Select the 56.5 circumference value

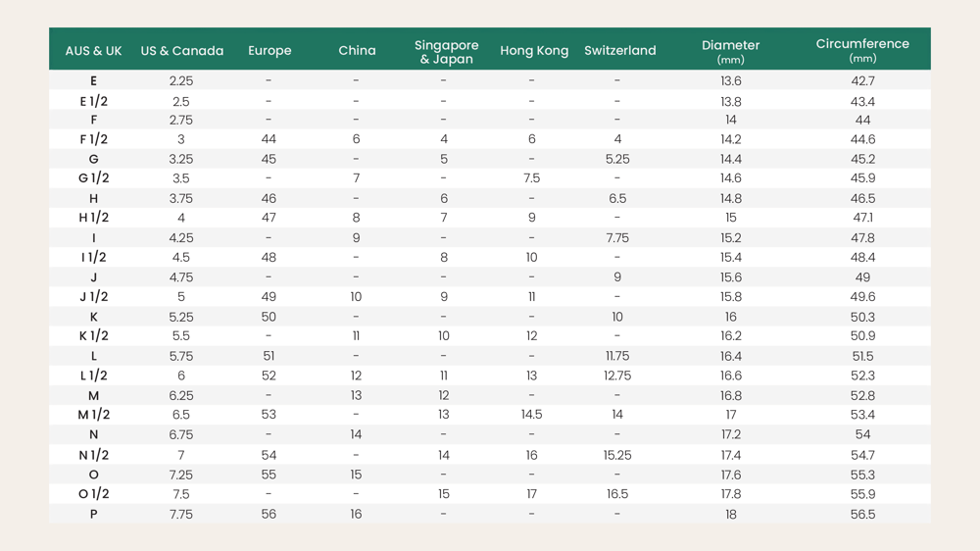[x=862, y=514]
